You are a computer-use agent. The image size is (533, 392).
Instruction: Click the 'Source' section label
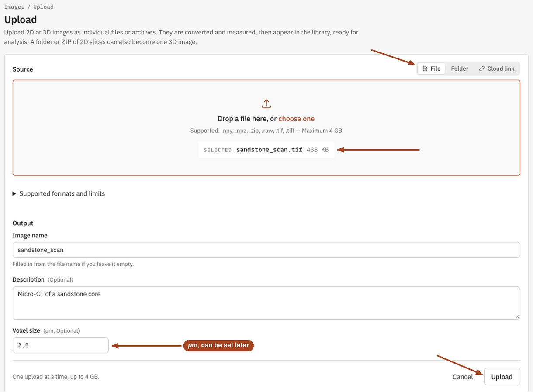(x=23, y=69)
